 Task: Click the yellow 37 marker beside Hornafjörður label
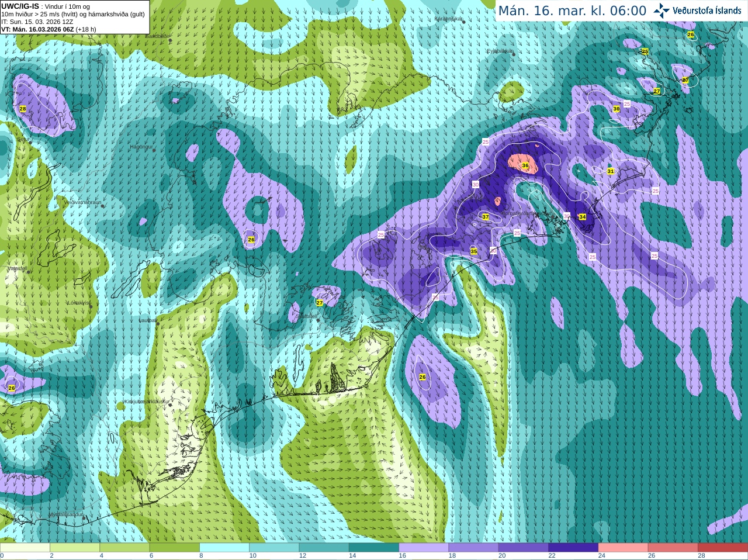[485, 217]
